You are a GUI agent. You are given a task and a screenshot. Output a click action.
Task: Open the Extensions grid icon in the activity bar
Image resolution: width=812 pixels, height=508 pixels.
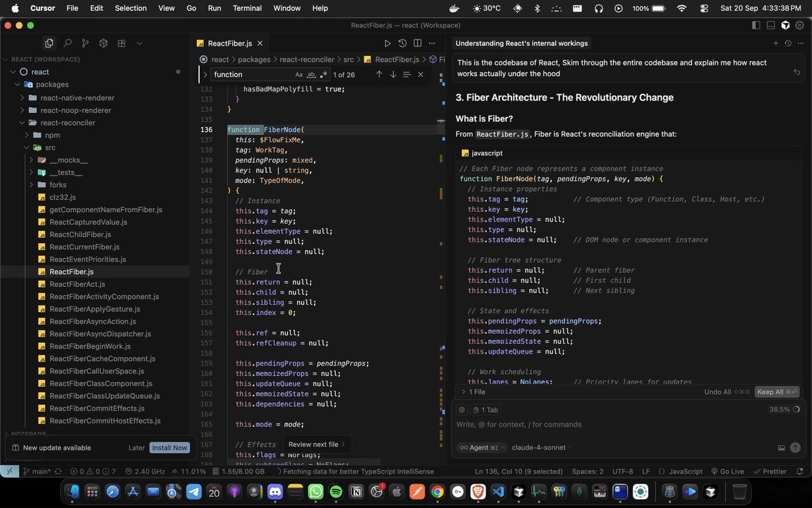pyautogui.click(x=122, y=43)
